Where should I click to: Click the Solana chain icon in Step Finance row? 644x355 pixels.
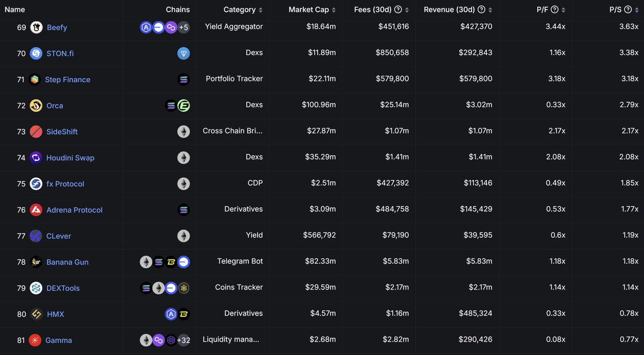[x=184, y=79]
